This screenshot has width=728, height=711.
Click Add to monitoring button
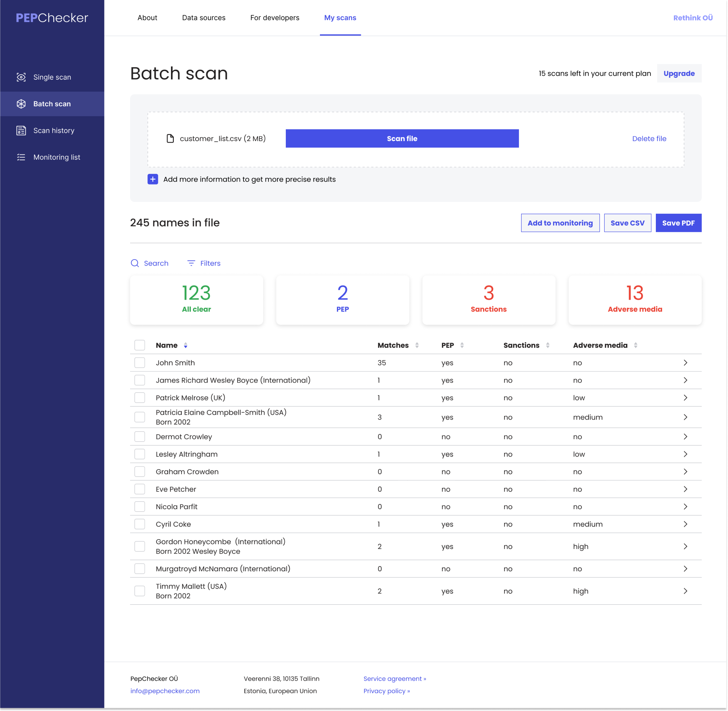coord(560,223)
